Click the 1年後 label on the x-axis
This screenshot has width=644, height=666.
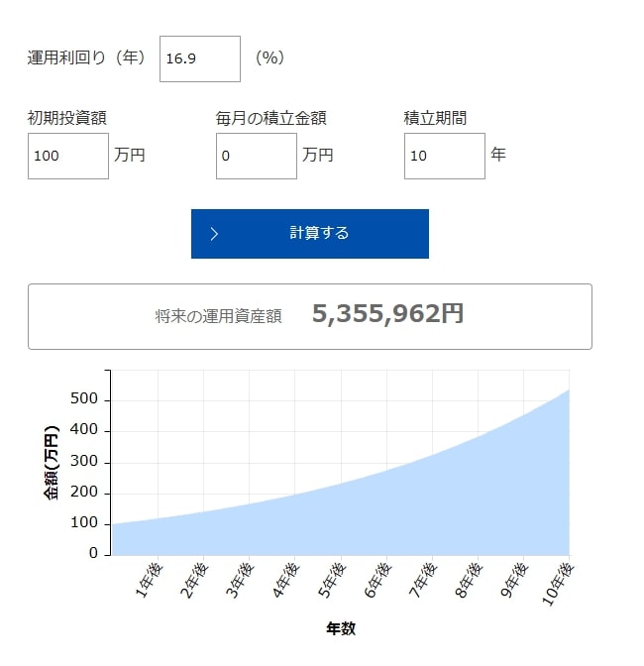click(x=149, y=583)
